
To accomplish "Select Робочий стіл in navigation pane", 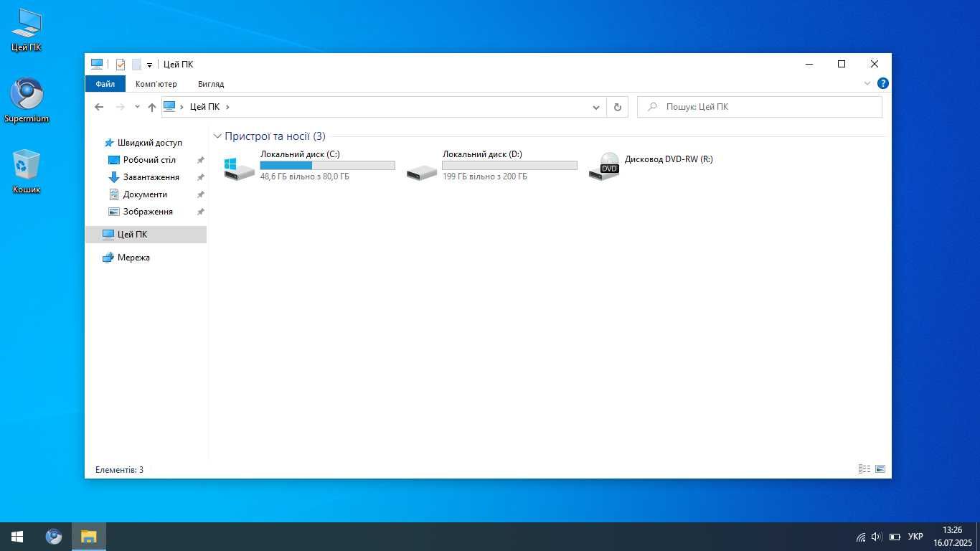I will click(149, 160).
